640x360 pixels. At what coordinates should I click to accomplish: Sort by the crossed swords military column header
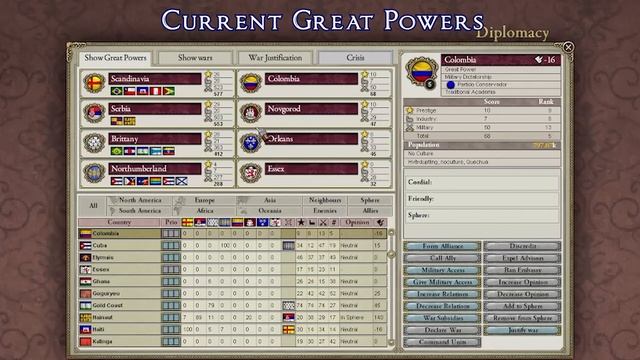point(323,222)
